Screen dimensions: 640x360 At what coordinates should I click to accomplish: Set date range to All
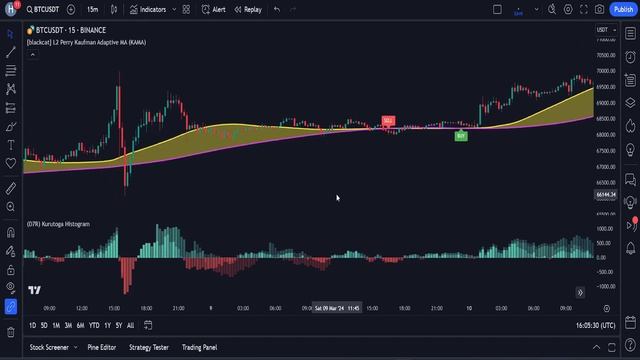(130, 325)
